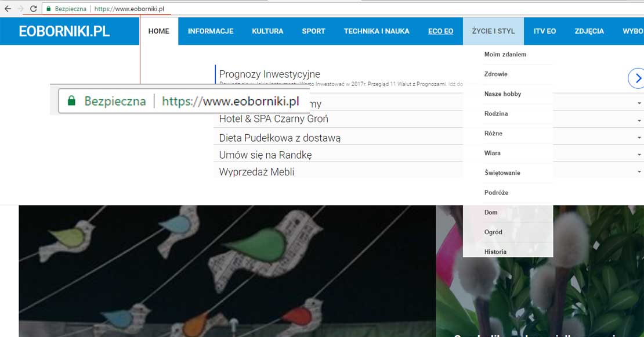Reload the page with refresh icon

click(x=34, y=9)
